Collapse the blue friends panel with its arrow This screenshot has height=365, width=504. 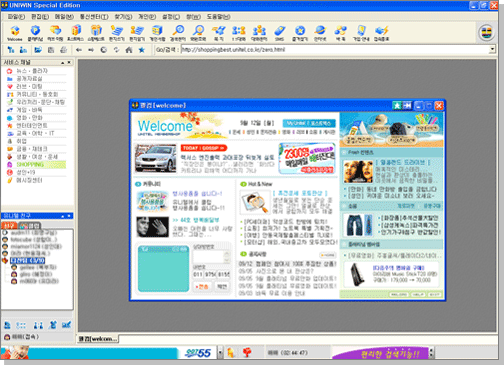click(62, 216)
